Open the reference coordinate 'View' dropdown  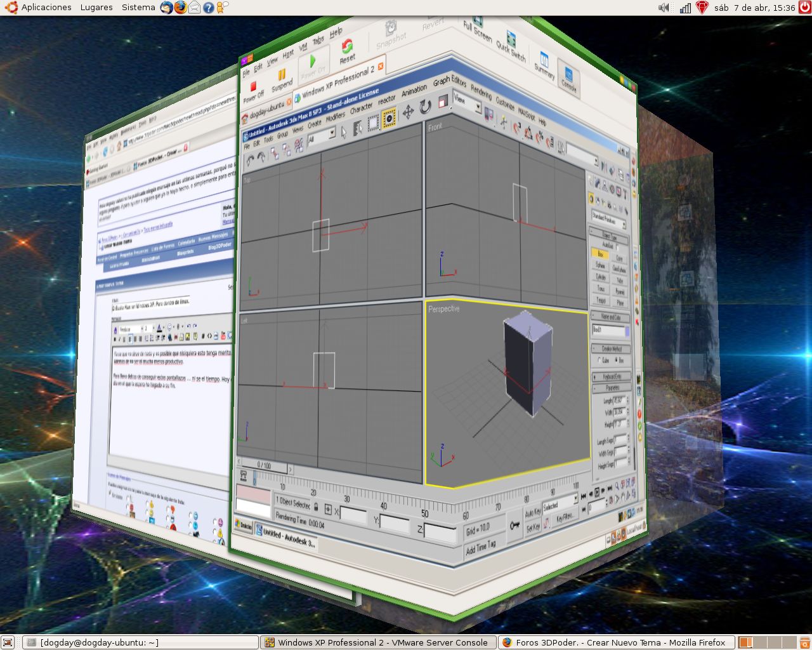coord(467,102)
